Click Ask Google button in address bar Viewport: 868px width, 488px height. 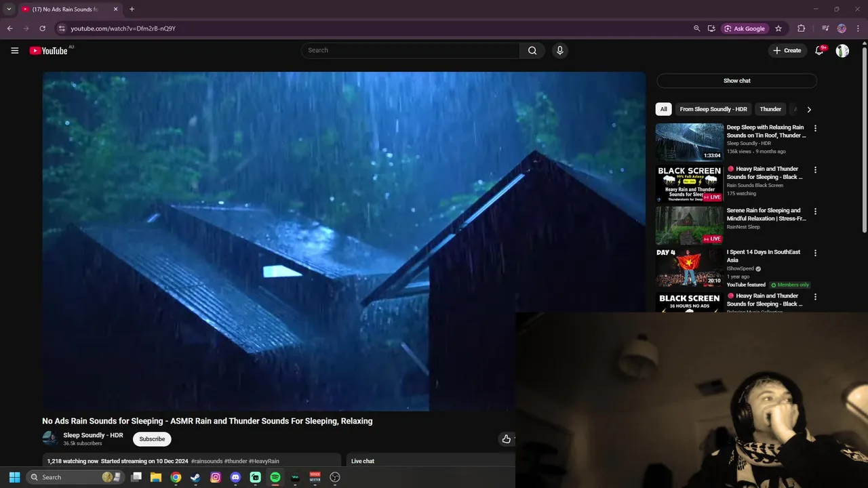click(744, 28)
